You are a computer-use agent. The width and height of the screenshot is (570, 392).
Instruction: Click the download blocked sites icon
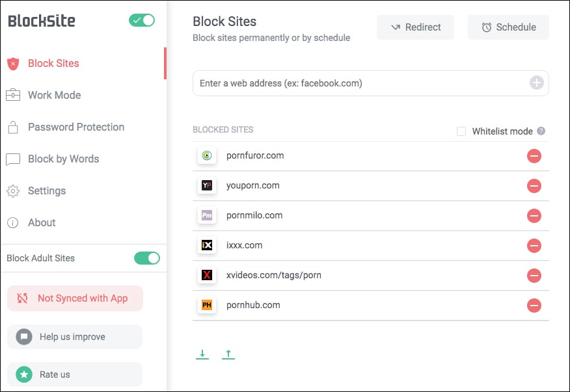coord(202,354)
